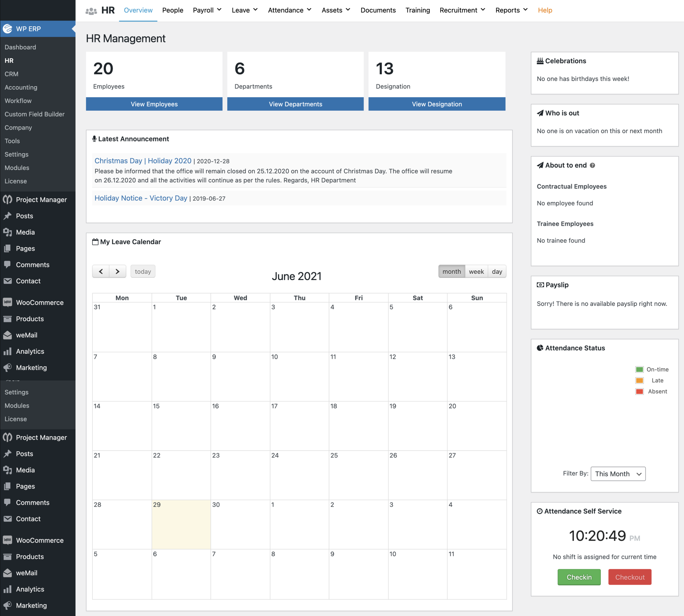Expand the Payroll menu chevron

[x=219, y=10]
